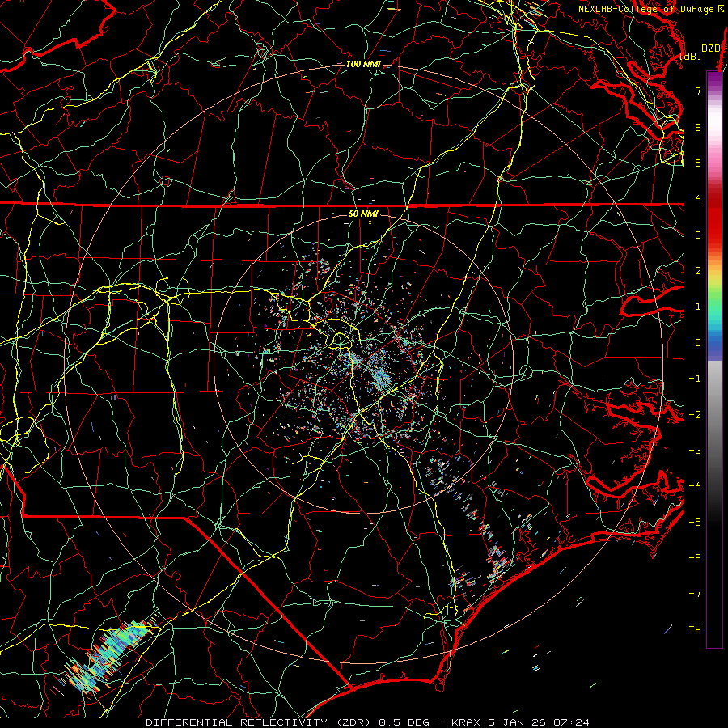Click the 5 value on the scale
The image size is (728, 728).
point(698,163)
